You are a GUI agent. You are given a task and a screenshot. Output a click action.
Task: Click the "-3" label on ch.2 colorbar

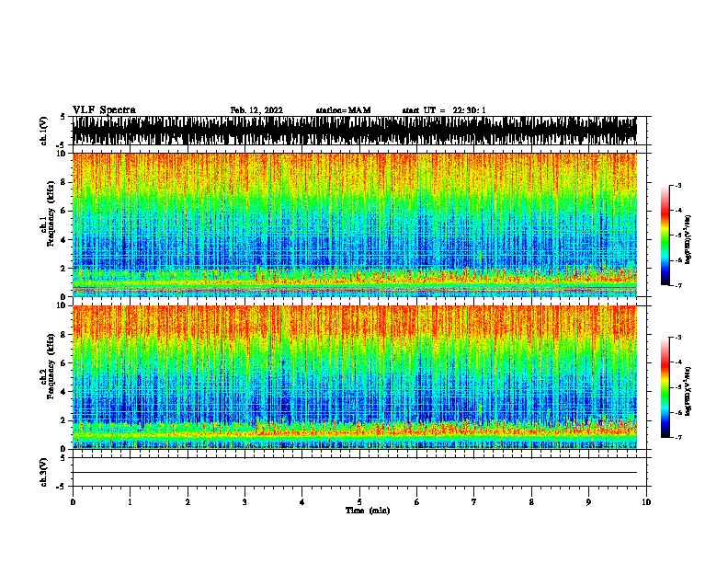pyautogui.click(x=678, y=338)
